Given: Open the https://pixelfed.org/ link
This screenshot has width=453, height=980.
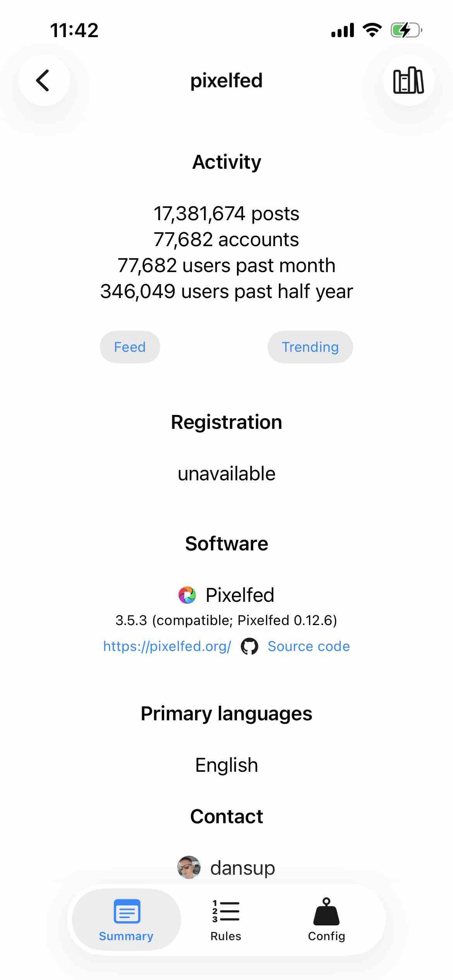Looking at the screenshot, I should coord(167,646).
